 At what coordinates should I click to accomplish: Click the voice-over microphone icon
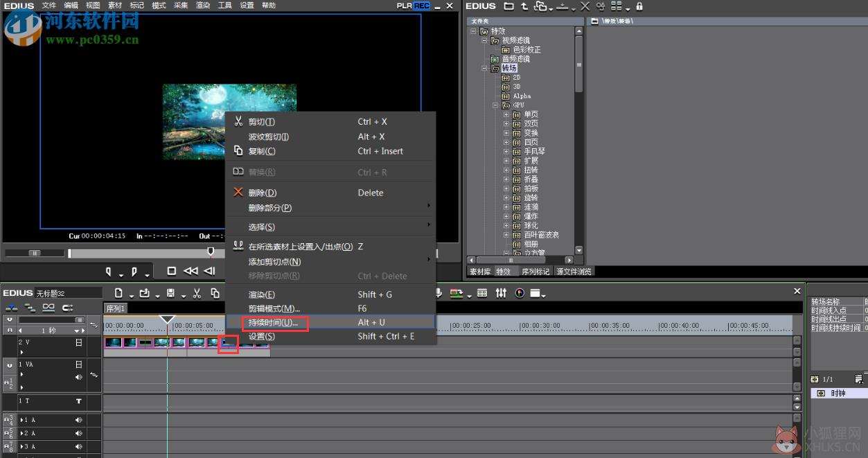click(x=439, y=293)
